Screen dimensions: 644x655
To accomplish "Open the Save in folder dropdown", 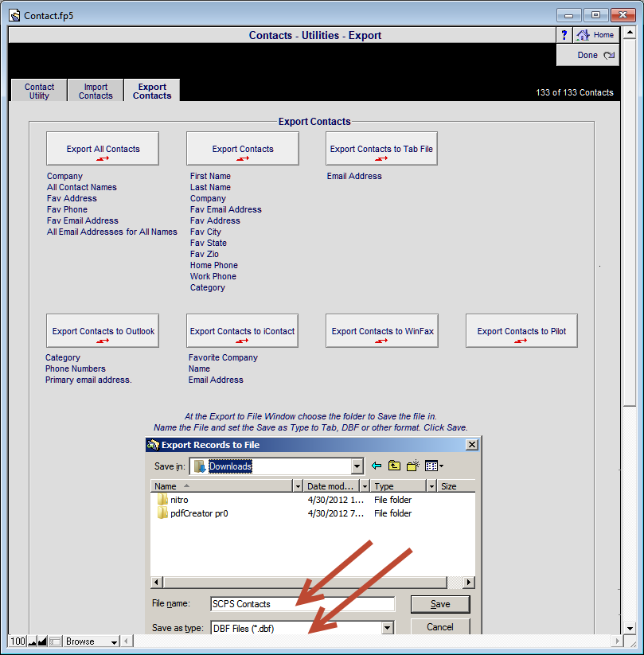I will coord(357,466).
